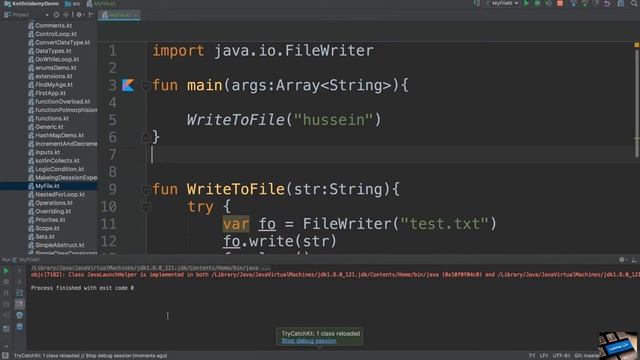
Task: Collapse the try block at line 10
Action: pos(146,207)
